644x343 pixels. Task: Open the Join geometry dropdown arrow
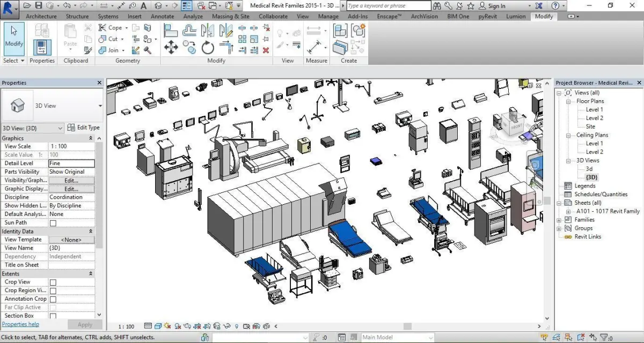[x=123, y=50]
